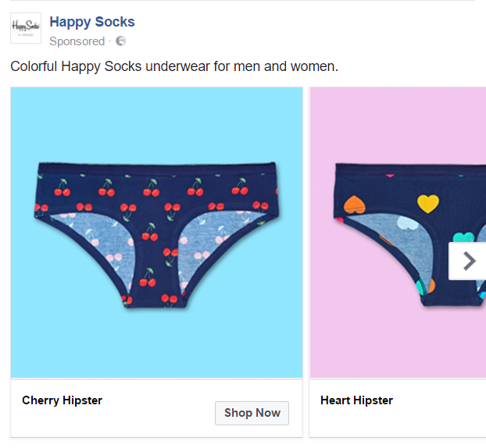Visit the Happy Socks page name link
486x448 pixels.
[x=92, y=22]
